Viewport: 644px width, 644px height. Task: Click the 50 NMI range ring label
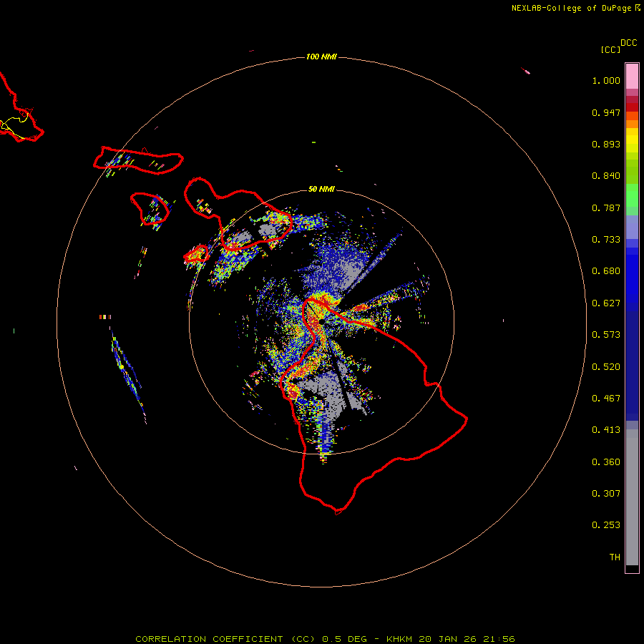pyautogui.click(x=321, y=189)
